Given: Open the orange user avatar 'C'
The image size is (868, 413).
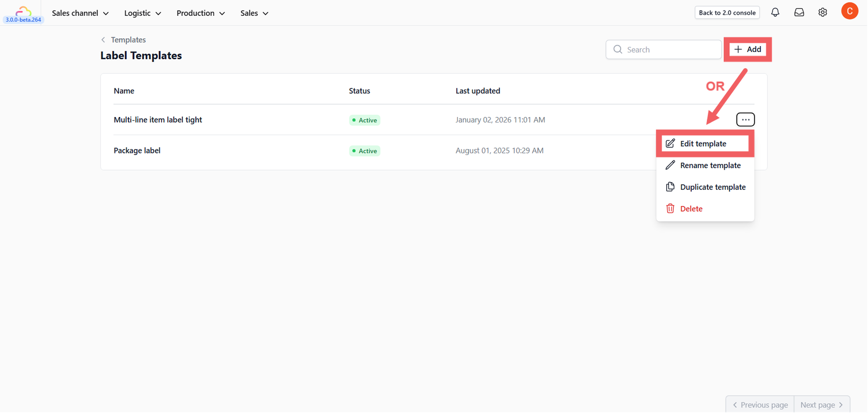Looking at the screenshot, I should (850, 11).
